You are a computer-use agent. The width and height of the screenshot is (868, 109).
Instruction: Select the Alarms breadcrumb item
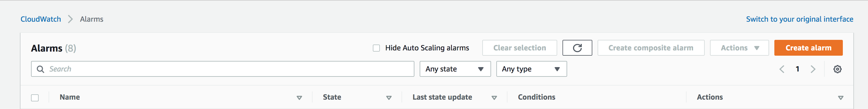pyautogui.click(x=92, y=19)
